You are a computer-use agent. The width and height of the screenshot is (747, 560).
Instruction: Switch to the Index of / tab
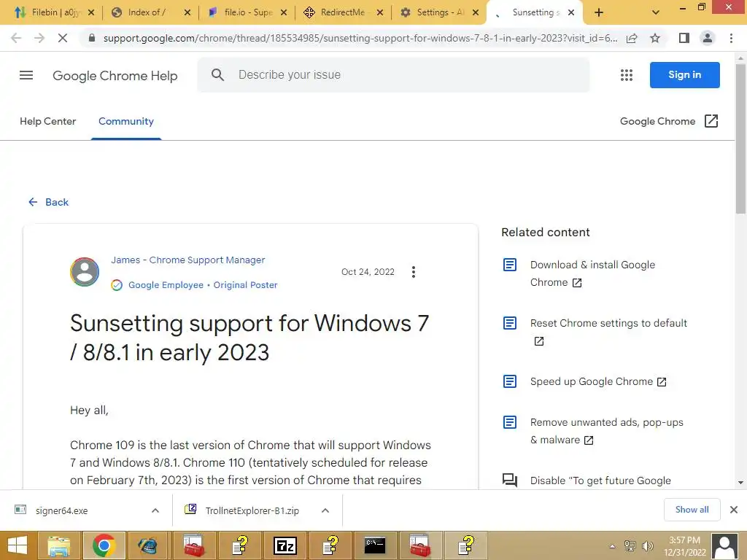[149, 12]
